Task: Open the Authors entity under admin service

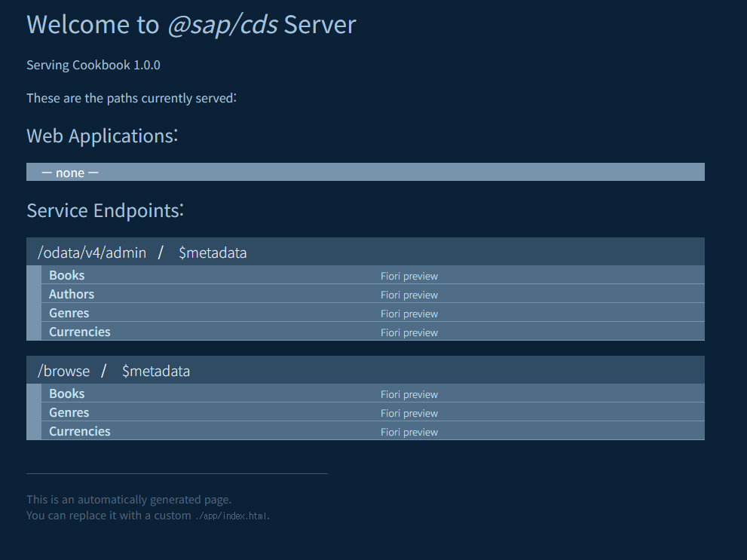Action: [x=72, y=294]
